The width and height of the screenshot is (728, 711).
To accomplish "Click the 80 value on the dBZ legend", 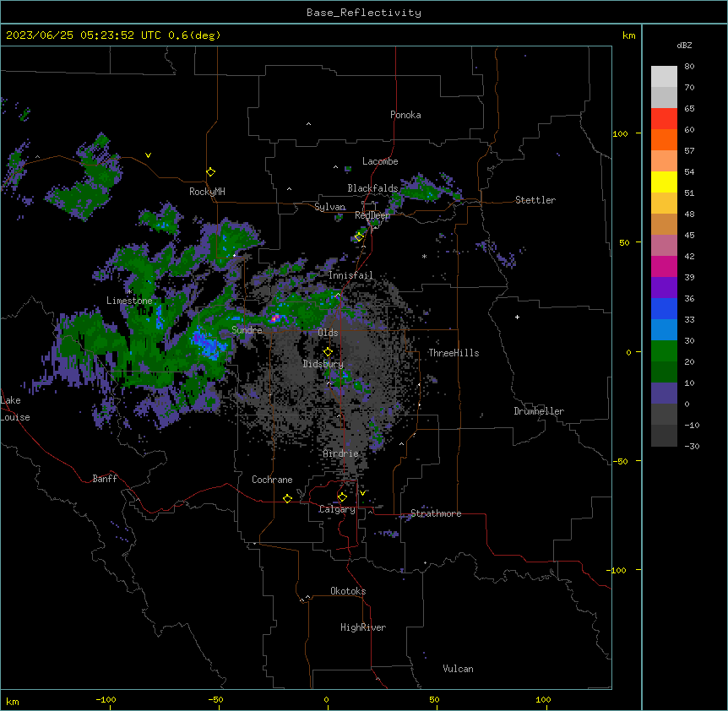I will (x=689, y=67).
